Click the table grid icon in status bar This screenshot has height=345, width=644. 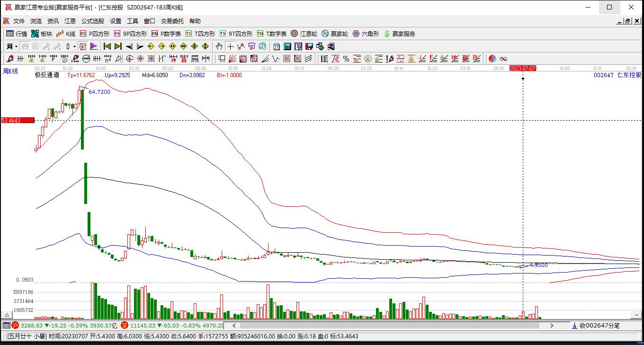(x=7, y=326)
